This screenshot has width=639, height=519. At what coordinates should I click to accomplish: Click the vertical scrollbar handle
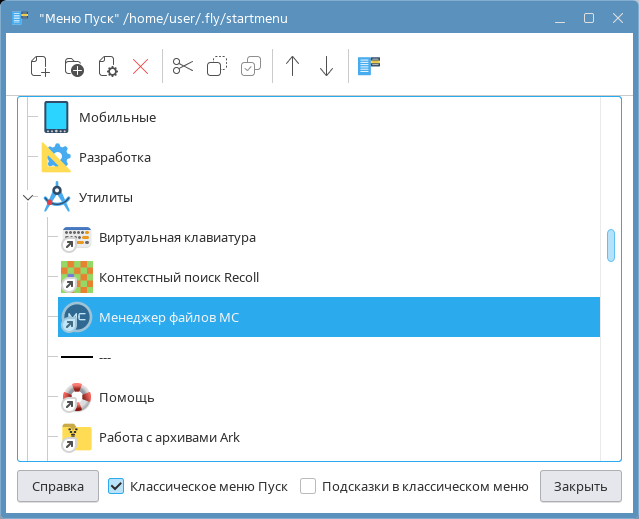(x=610, y=245)
